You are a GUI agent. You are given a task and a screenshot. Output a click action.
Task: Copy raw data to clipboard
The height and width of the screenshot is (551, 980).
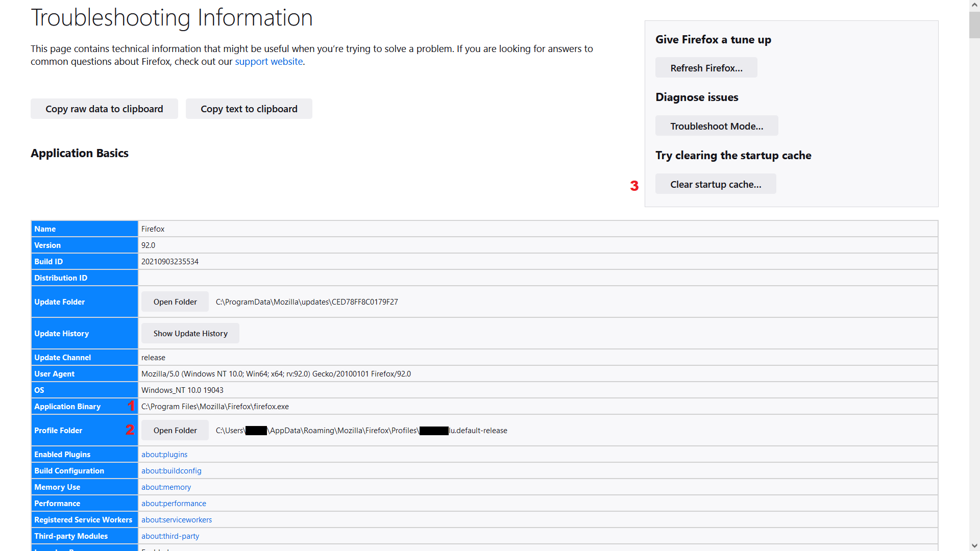(104, 109)
